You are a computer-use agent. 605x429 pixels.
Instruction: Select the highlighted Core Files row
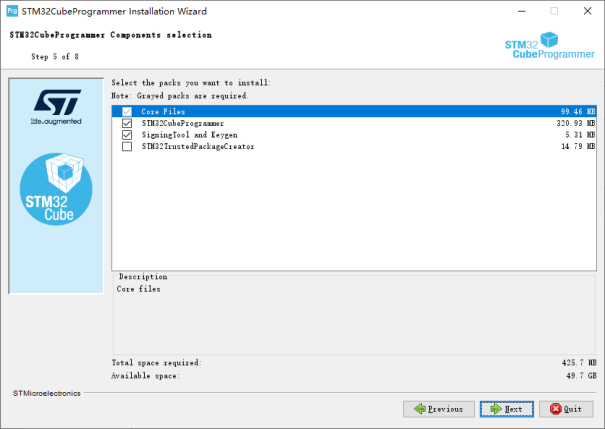click(x=354, y=111)
